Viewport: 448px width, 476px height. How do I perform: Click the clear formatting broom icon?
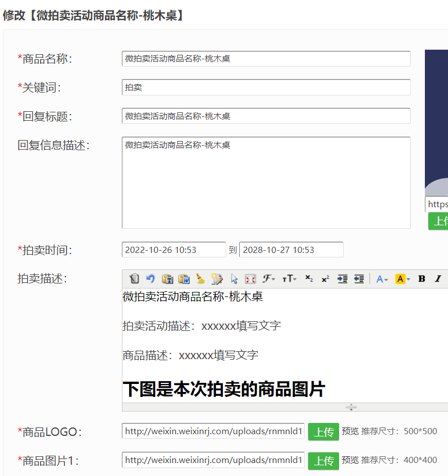coord(200,279)
